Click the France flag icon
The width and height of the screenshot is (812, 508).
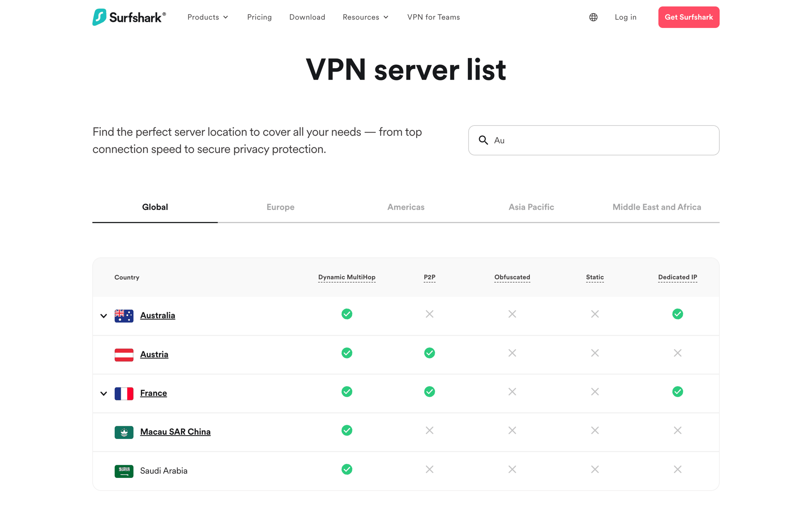(124, 394)
